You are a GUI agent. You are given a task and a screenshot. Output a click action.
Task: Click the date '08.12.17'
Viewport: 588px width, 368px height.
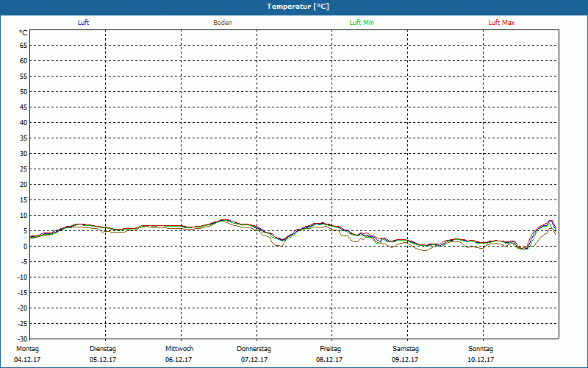[329, 360]
